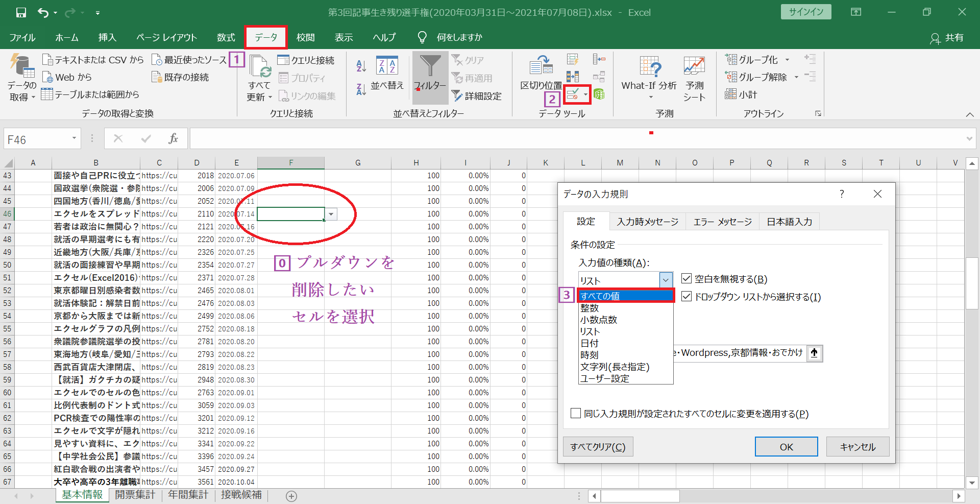The image size is (980, 504).
Task: Click the Undo arrow icon
Action: pyautogui.click(x=43, y=13)
